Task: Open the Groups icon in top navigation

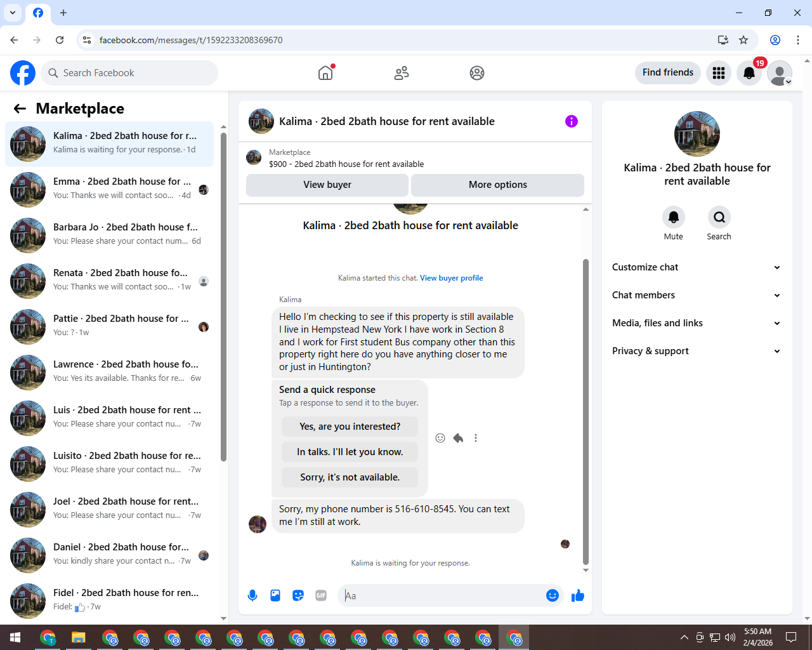Action: tap(477, 73)
